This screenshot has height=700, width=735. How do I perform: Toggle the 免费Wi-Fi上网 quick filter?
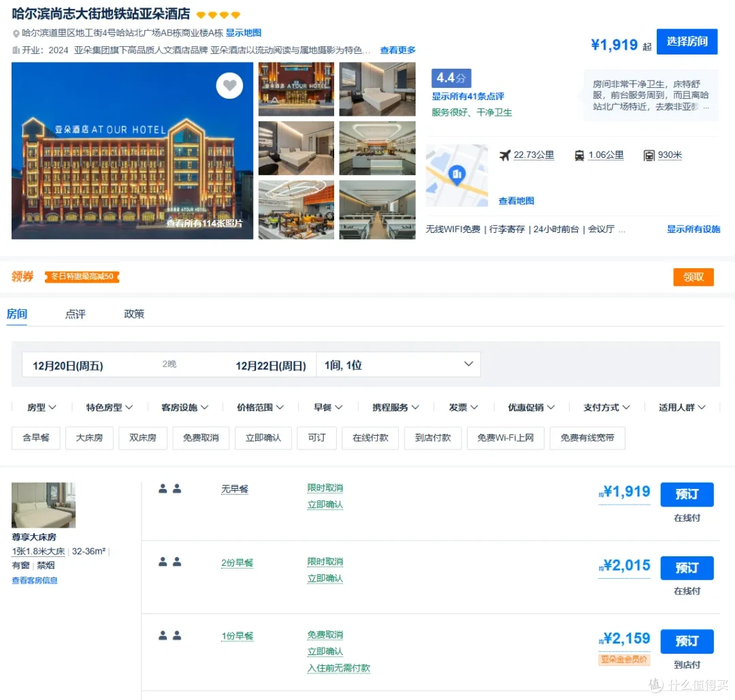pos(505,438)
